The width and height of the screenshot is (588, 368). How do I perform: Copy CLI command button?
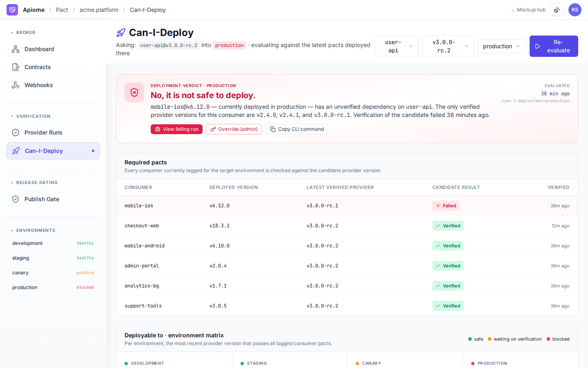[x=297, y=129]
